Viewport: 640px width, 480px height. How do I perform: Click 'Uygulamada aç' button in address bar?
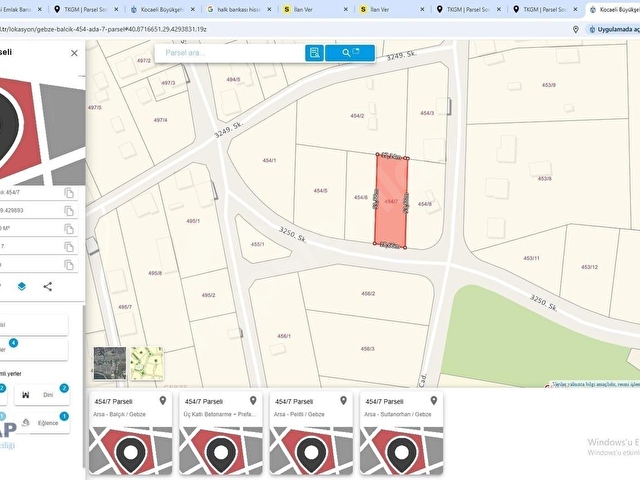(x=613, y=29)
